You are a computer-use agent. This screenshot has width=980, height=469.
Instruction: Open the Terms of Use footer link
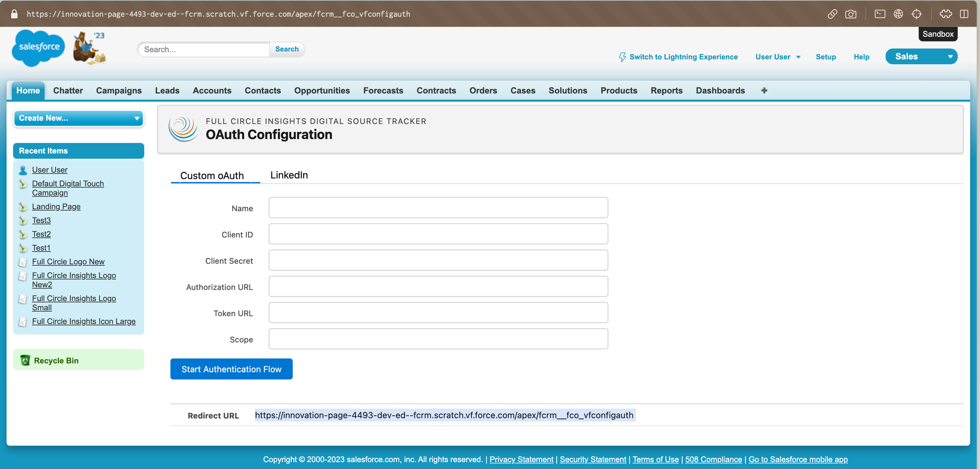pos(655,459)
